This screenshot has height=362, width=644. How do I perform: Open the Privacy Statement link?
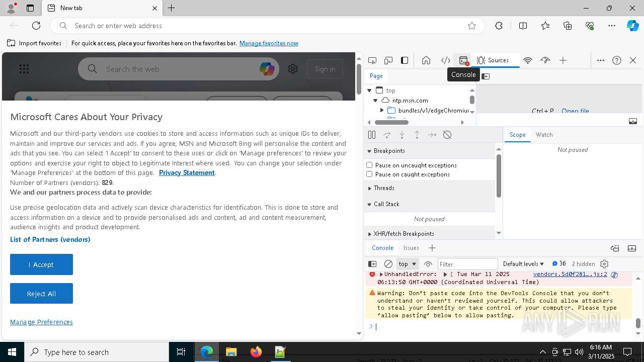pos(187,172)
